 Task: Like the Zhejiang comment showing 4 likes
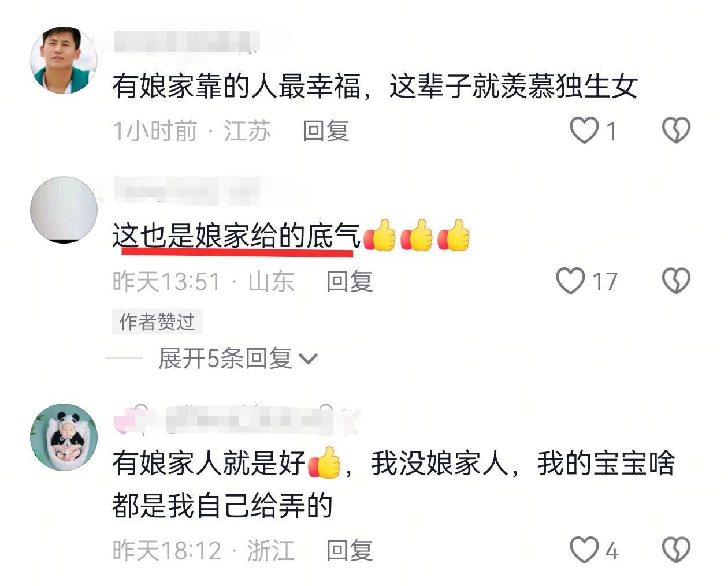click(x=584, y=550)
